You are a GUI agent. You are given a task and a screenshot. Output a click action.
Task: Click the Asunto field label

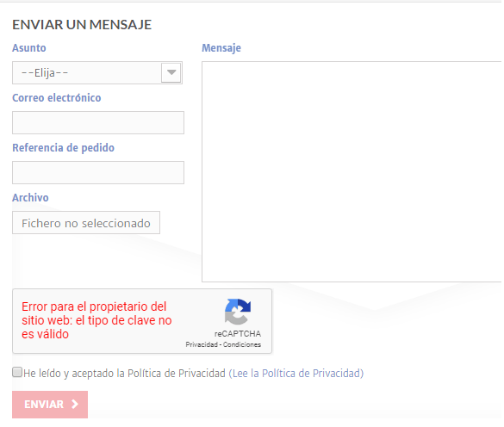coord(29,48)
